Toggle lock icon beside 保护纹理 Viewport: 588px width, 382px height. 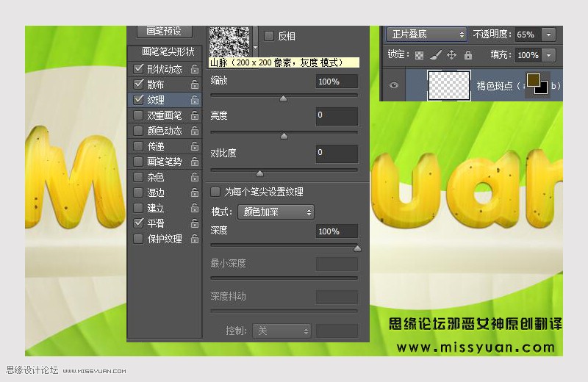(195, 239)
